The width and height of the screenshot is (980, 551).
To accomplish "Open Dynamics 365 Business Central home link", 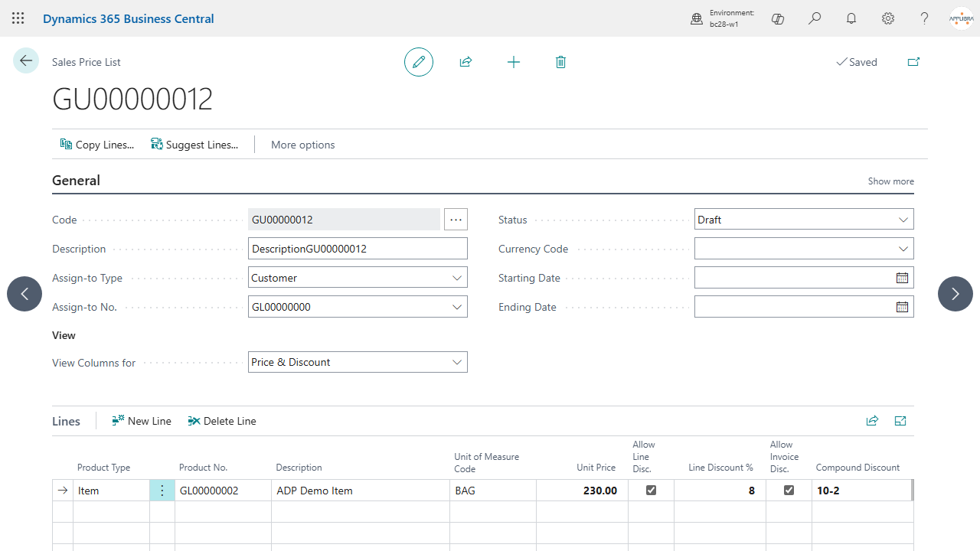I will click(x=129, y=18).
